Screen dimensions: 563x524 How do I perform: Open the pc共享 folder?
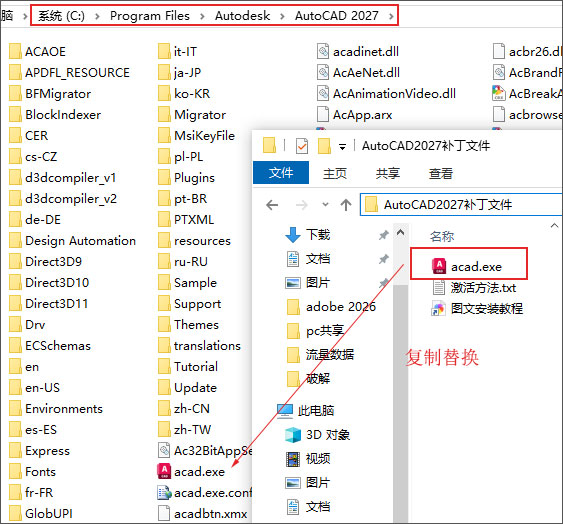tap(316, 330)
